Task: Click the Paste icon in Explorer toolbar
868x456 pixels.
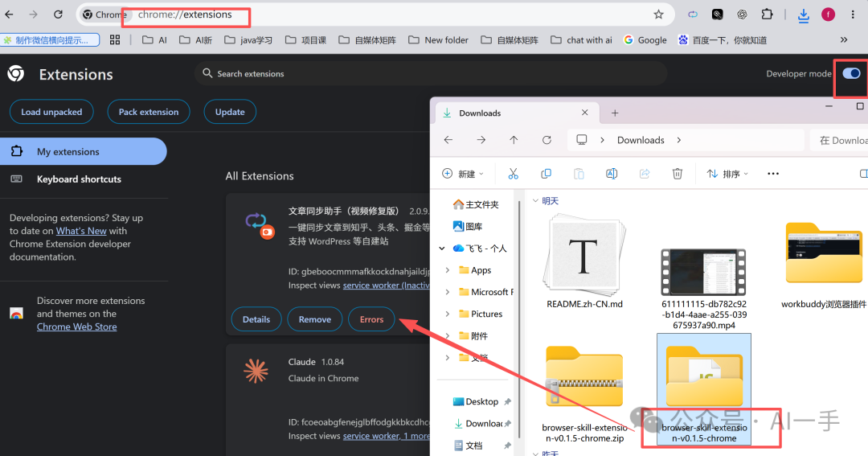Action: point(579,174)
